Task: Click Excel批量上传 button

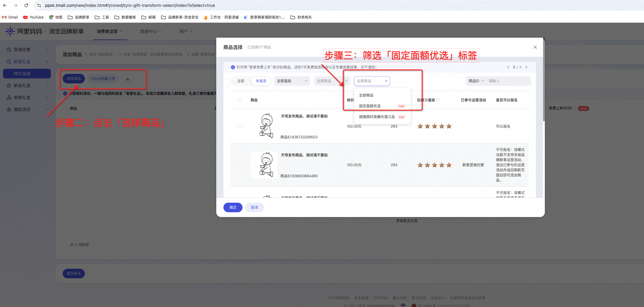Action: point(103,79)
